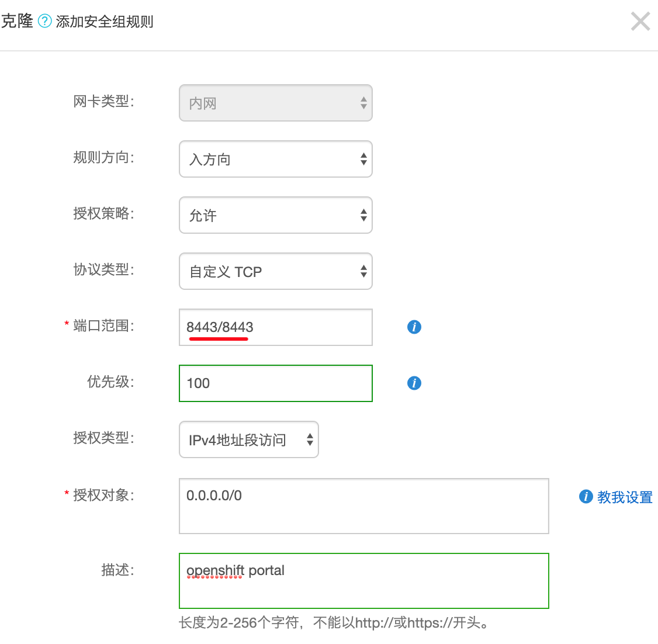Open the 授权类型 dropdown showing IPv4地址段访问
658x644 pixels.
249,439
